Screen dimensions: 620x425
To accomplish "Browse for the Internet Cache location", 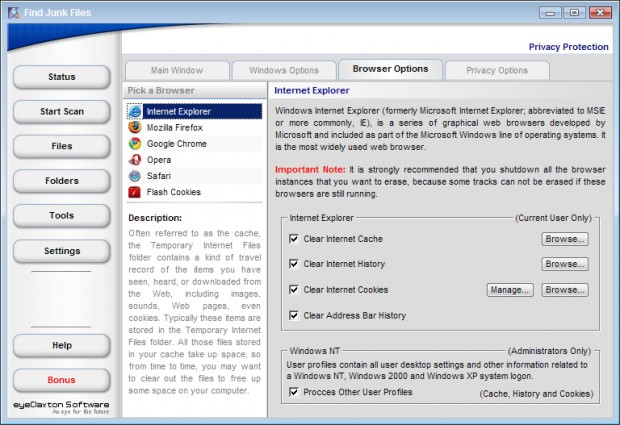I will pos(565,239).
